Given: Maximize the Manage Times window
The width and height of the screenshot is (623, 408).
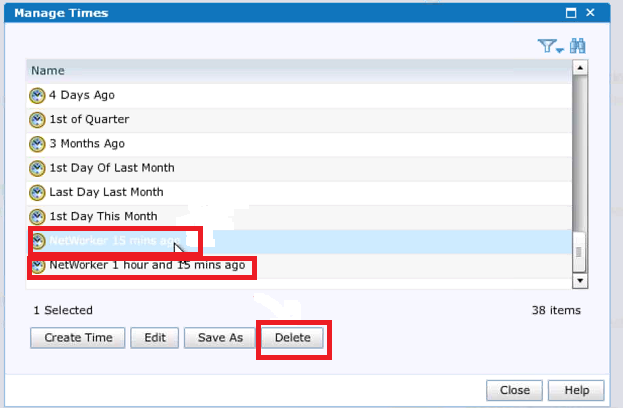Looking at the screenshot, I should coord(571,13).
